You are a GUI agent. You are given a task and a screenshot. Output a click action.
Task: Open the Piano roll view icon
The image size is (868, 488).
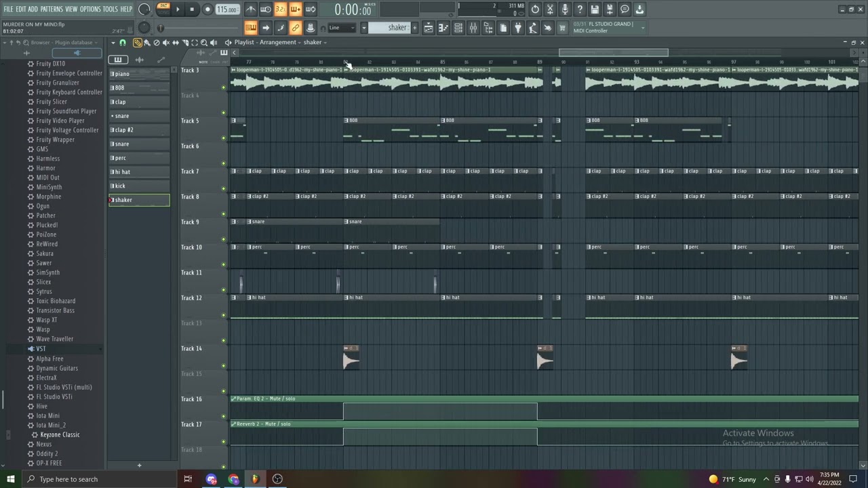(443, 28)
